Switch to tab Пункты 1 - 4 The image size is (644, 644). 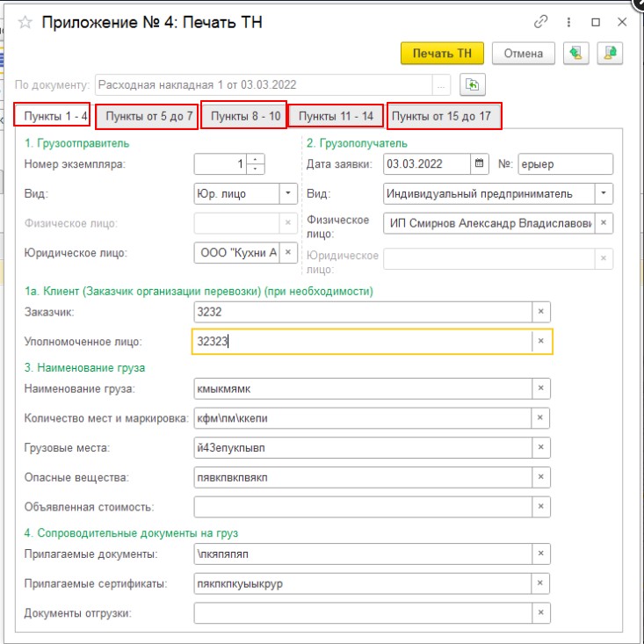point(52,114)
